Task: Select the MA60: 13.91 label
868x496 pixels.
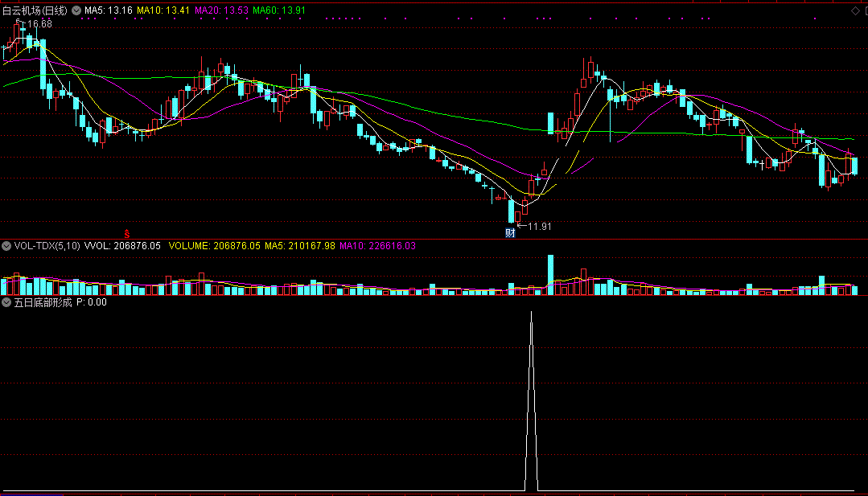Action: [x=279, y=10]
